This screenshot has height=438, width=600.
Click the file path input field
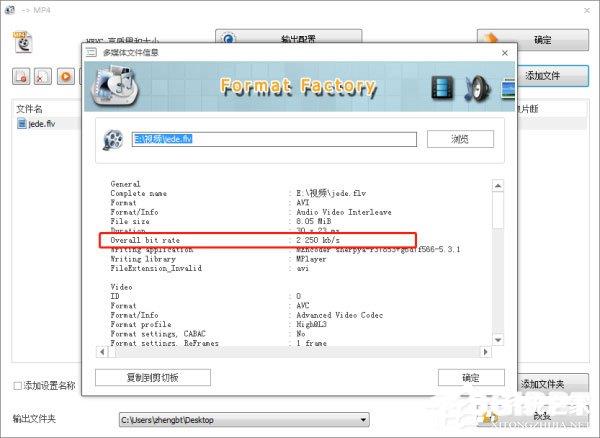click(274, 139)
